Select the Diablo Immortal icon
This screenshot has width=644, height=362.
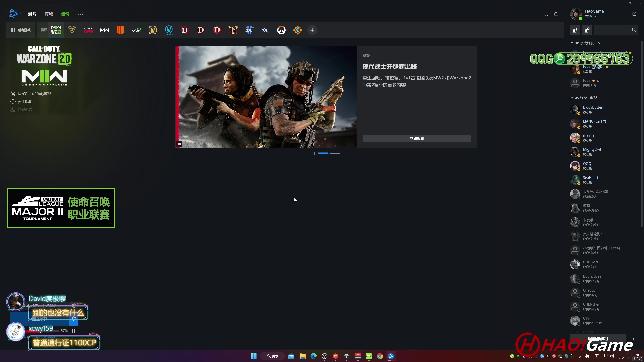217,30
